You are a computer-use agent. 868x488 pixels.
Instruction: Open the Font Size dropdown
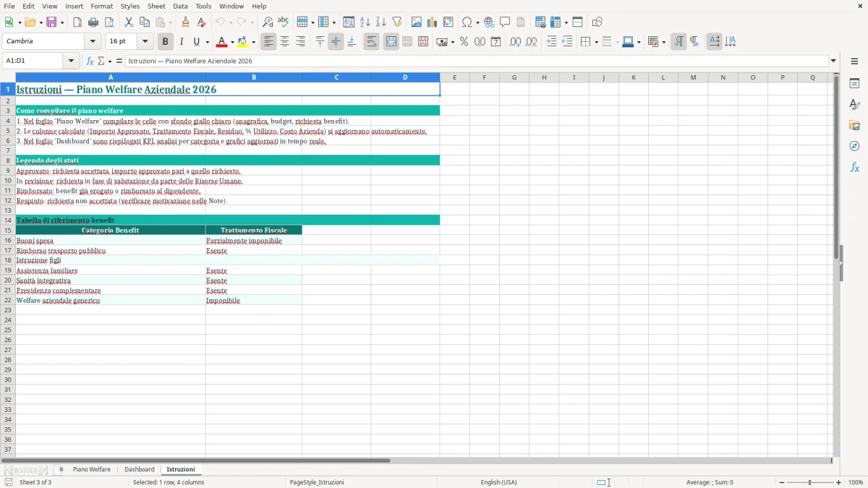(x=145, y=42)
